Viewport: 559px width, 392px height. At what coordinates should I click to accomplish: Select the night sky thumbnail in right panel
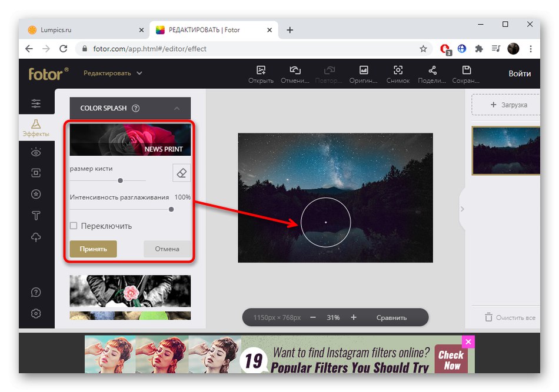pyautogui.click(x=506, y=150)
